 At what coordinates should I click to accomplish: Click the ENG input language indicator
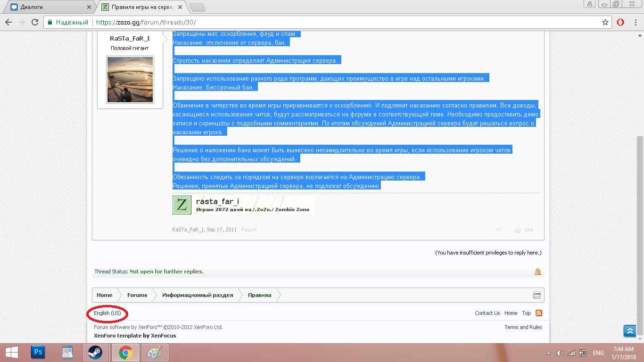(598, 353)
